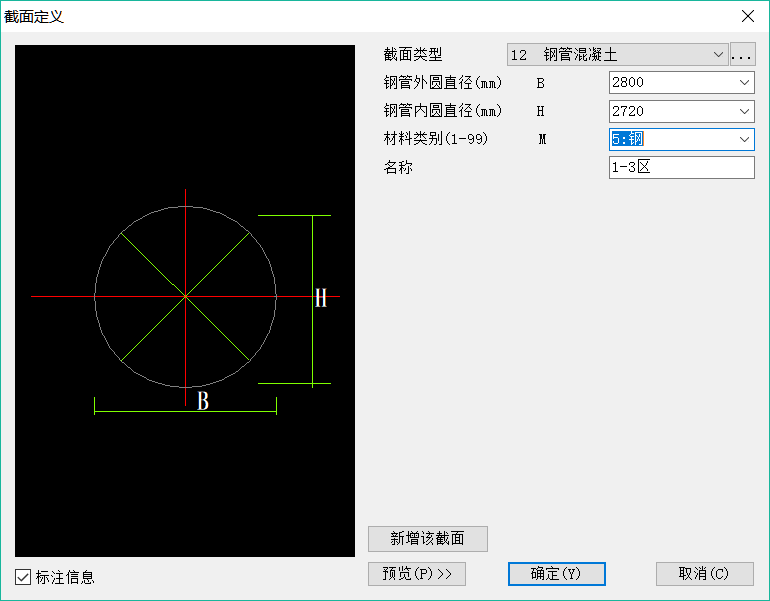Click the 钢管内圆直径(mm) label

[x=442, y=111]
